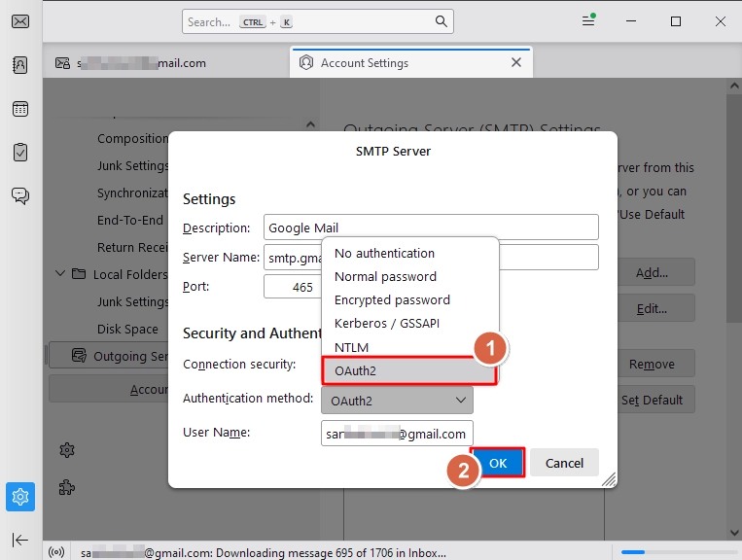Viewport: 742px width, 560px height.
Task: Click the main scrollbar down arrow
Action: (x=734, y=532)
